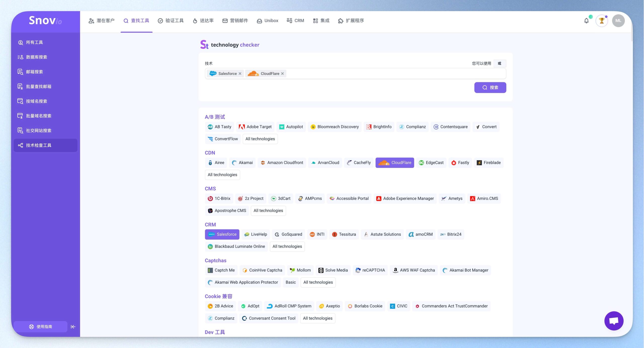The image size is (644, 348).
Task: Remove the Salesforce tag with its X
Action: [x=240, y=74]
